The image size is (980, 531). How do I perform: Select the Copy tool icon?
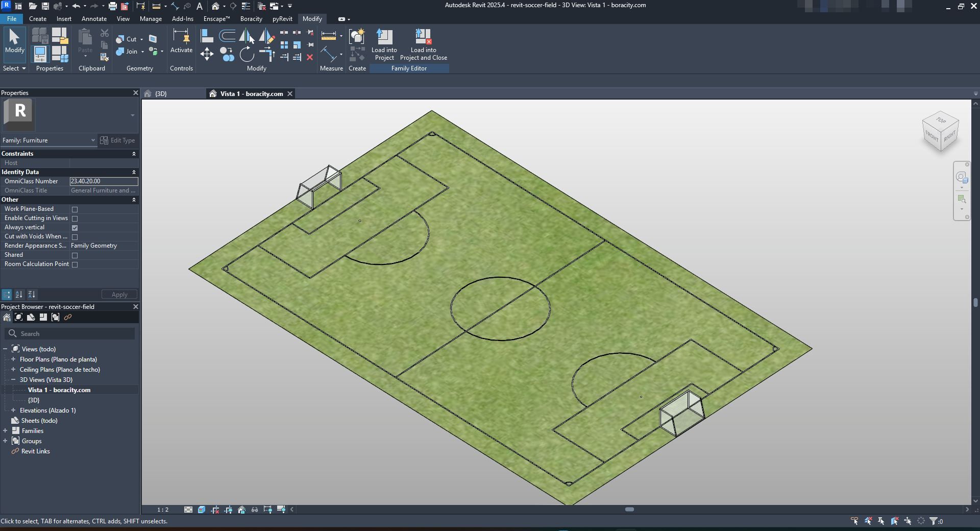[x=227, y=54]
